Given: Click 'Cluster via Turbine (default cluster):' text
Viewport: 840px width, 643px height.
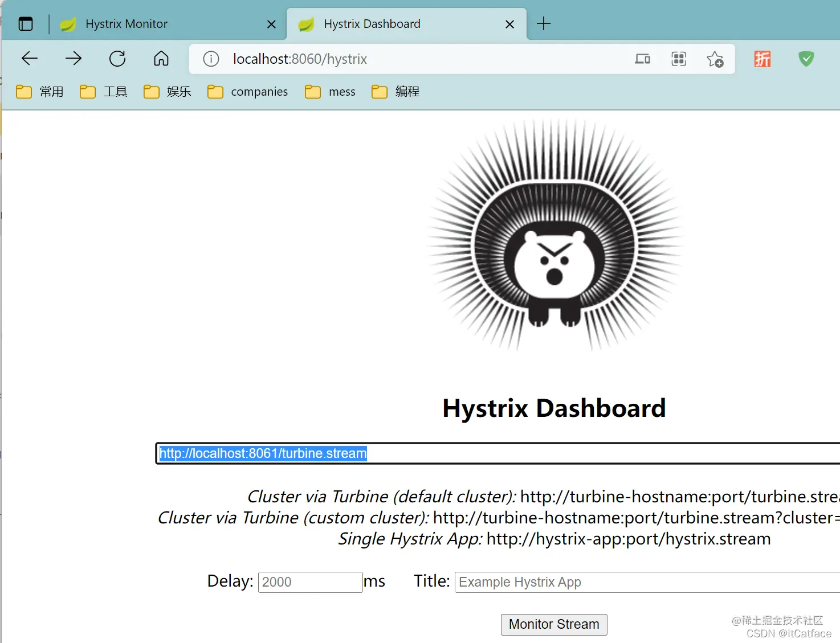Looking at the screenshot, I should coord(382,497).
